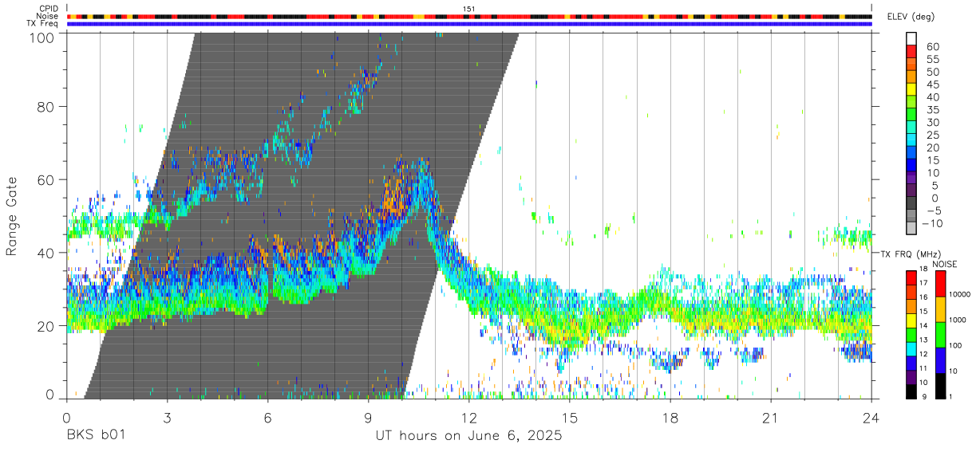
Task: Click the green segment of the NOISE color bar
Action: tap(939, 334)
